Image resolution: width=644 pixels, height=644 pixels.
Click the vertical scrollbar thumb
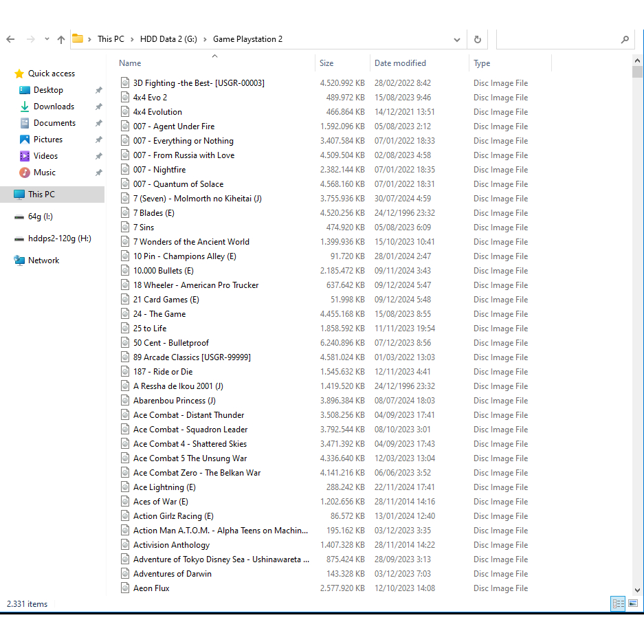point(637,71)
